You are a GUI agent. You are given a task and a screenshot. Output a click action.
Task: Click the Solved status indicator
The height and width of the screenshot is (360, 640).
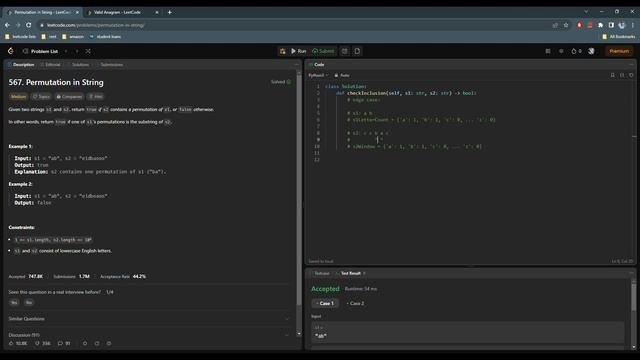pos(281,82)
